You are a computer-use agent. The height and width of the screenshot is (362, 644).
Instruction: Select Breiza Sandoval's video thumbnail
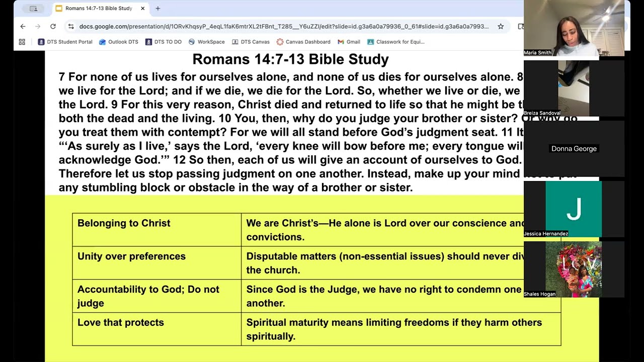point(574,88)
